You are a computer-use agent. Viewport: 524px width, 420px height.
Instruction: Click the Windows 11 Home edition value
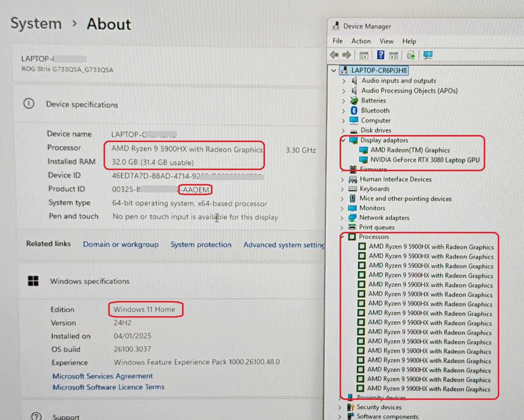(144, 309)
